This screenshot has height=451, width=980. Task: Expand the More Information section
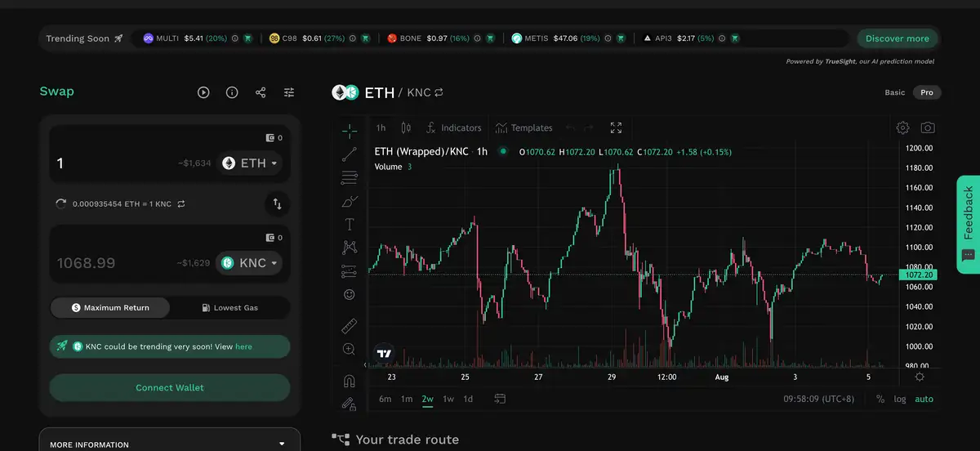(169, 444)
